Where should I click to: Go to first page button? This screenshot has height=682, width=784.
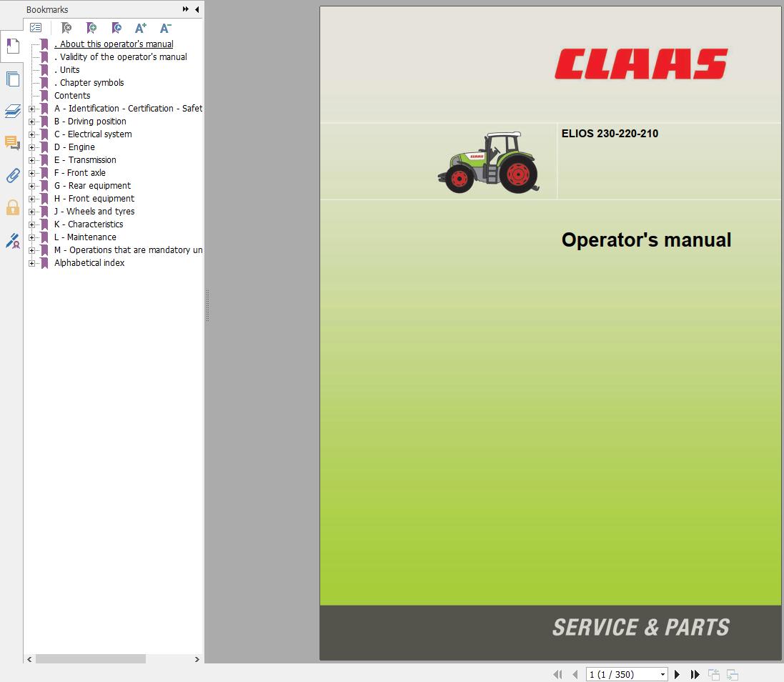pyautogui.click(x=558, y=675)
